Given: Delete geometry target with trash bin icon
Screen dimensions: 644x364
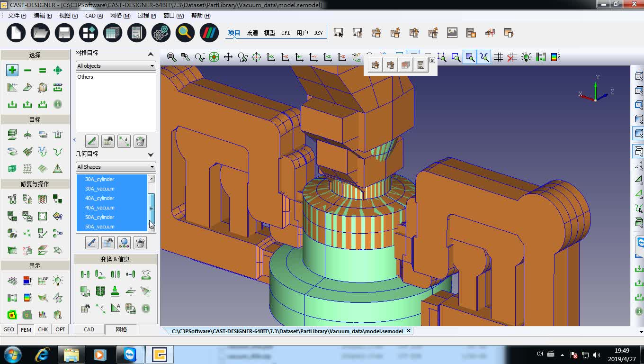Looking at the screenshot, I should click(140, 243).
